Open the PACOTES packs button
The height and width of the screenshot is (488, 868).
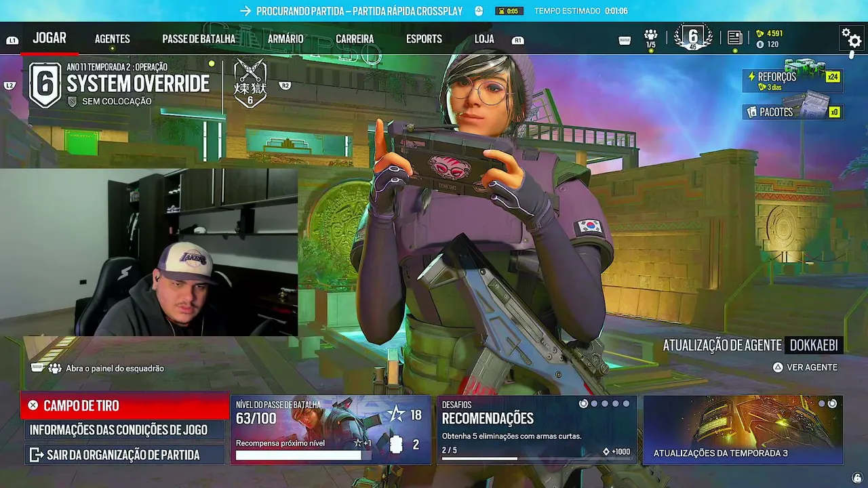(793, 112)
